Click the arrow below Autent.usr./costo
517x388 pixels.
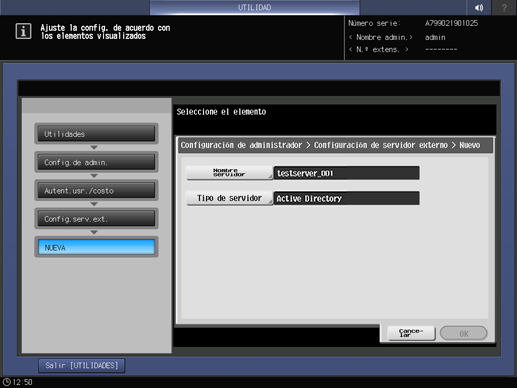[94, 204]
